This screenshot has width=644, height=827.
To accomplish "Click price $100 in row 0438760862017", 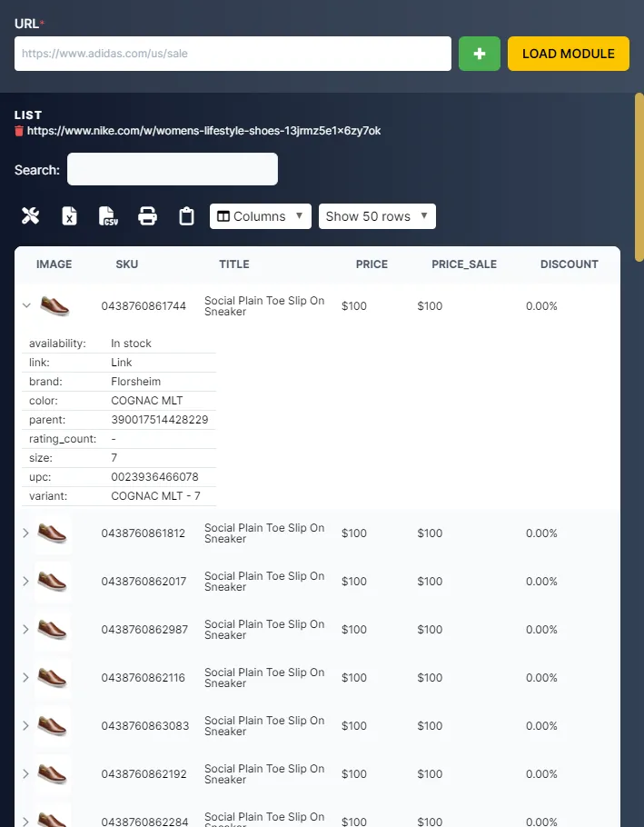I will pyautogui.click(x=354, y=582).
